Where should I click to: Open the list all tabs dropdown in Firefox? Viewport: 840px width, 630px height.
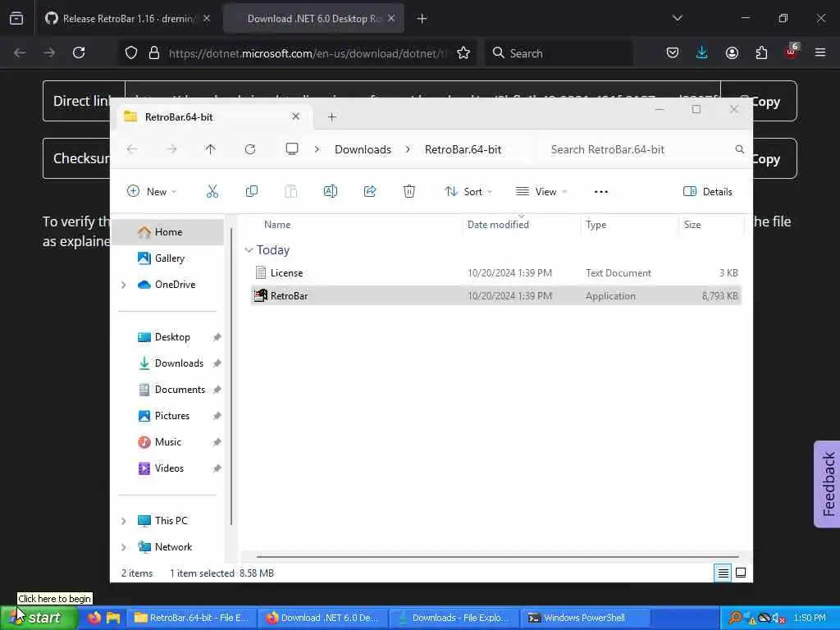(677, 18)
